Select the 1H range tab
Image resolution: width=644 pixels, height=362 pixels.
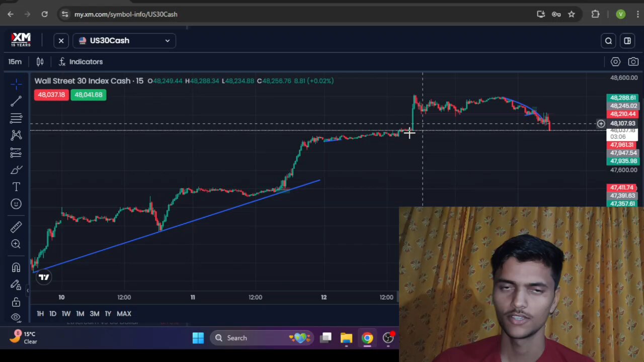click(x=40, y=314)
